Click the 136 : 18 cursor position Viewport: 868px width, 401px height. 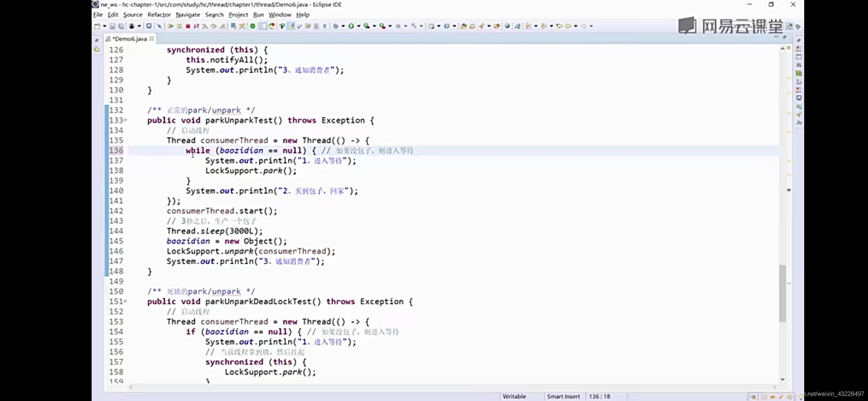tap(599, 396)
